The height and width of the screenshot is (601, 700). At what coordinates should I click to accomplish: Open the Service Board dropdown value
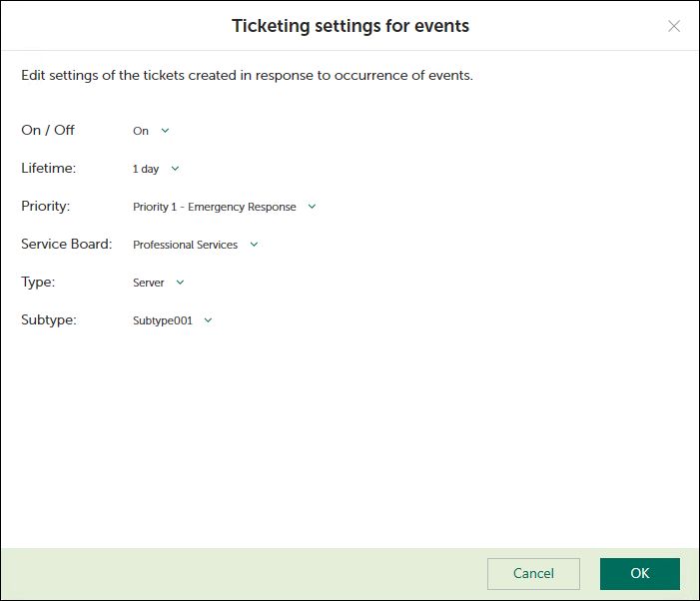[x=185, y=245]
